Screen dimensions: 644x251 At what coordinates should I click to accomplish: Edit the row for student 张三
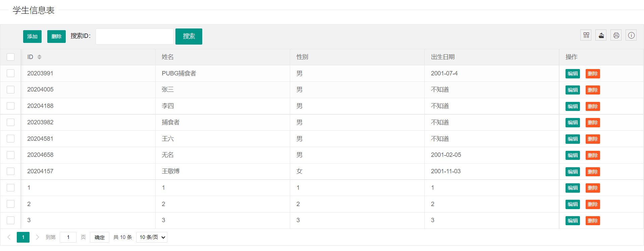pos(573,90)
